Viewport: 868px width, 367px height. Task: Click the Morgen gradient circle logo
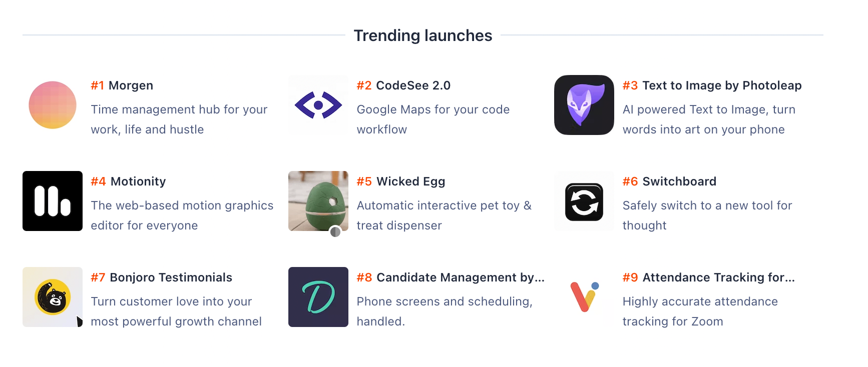[x=53, y=105]
